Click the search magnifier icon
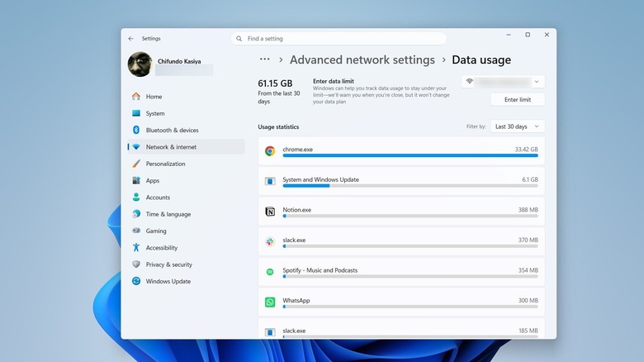Image resolution: width=644 pixels, height=362 pixels. click(x=239, y=39)
